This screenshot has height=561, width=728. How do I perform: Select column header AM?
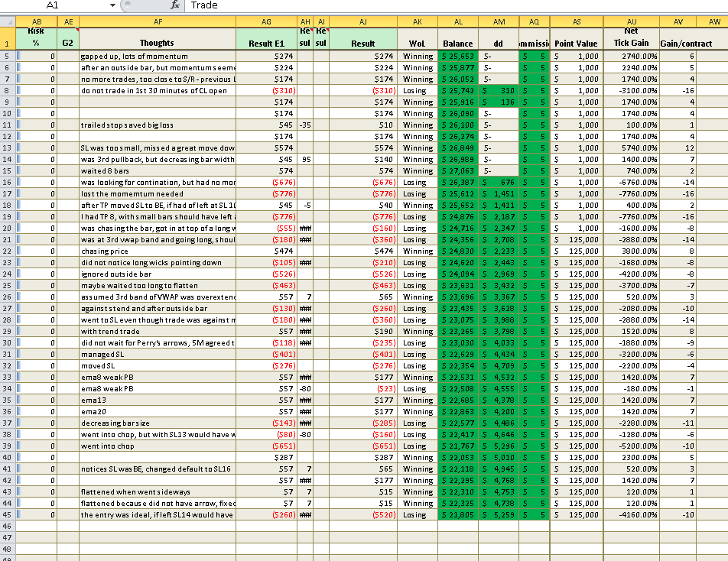pos(498,22)
